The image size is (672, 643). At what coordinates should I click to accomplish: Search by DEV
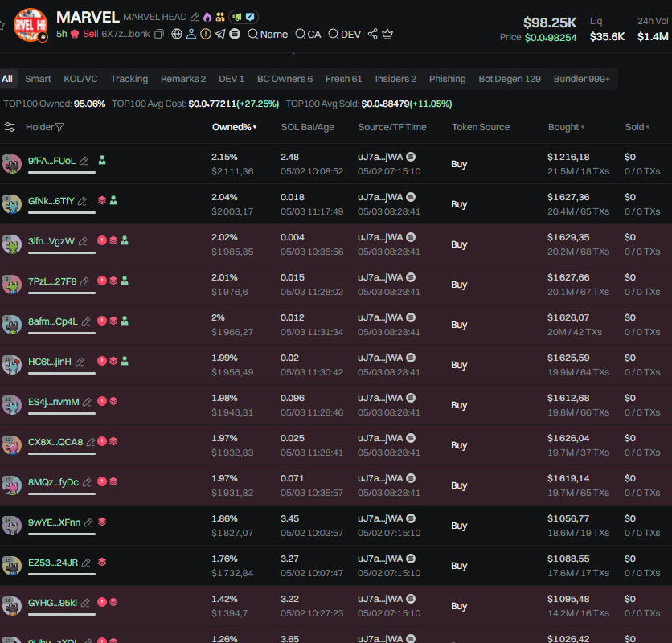(x=345, y=34)
